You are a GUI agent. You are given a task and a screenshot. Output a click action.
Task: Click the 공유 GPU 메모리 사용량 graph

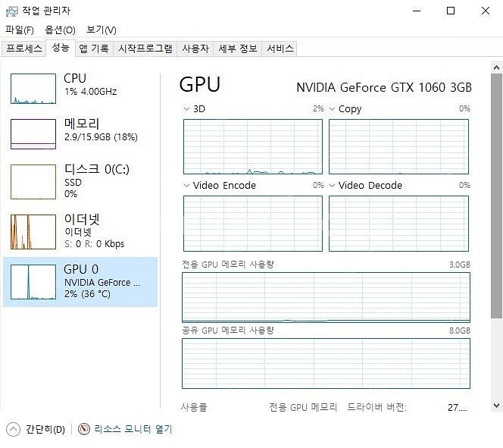326,363
